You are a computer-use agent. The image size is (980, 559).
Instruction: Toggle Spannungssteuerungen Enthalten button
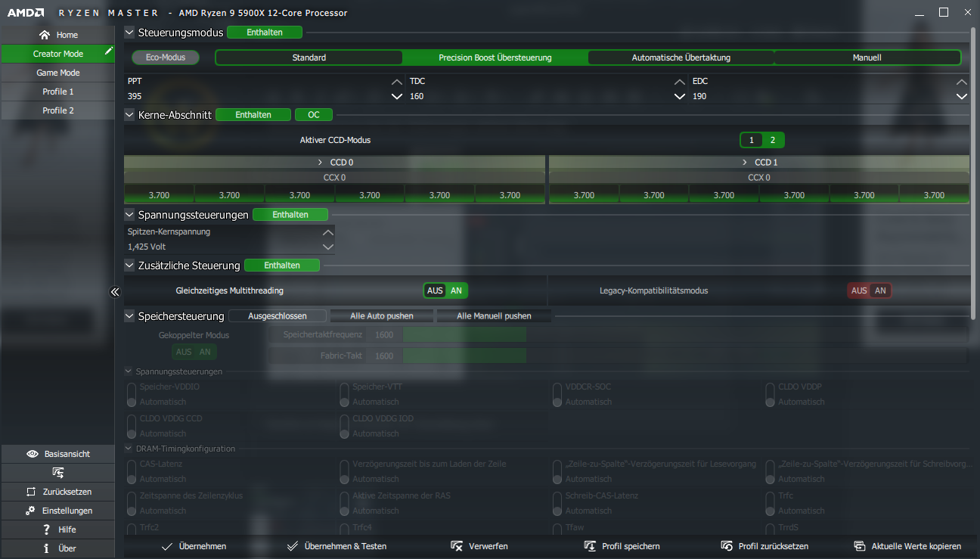point(290,215)
